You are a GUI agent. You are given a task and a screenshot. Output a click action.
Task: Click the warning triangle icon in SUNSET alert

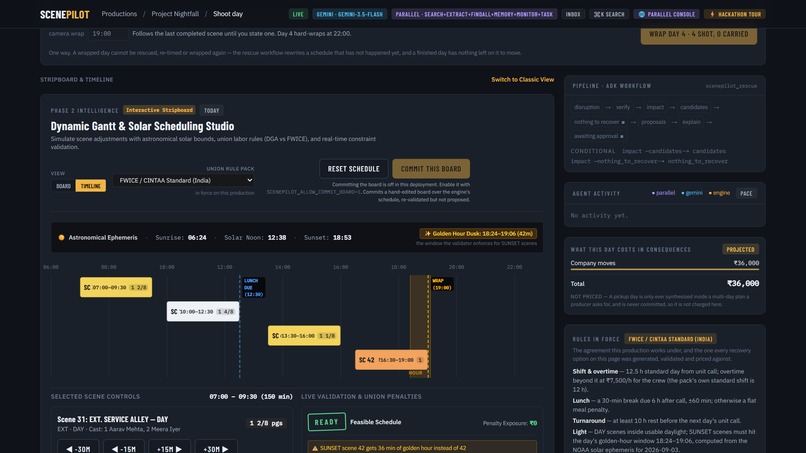click(x=315, y=448)
